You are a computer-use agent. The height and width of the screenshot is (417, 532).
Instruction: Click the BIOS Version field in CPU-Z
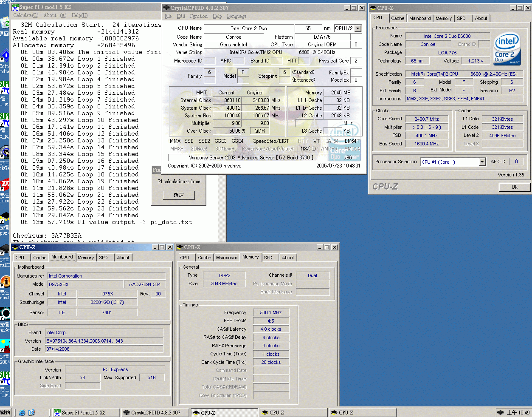(104, 341)
